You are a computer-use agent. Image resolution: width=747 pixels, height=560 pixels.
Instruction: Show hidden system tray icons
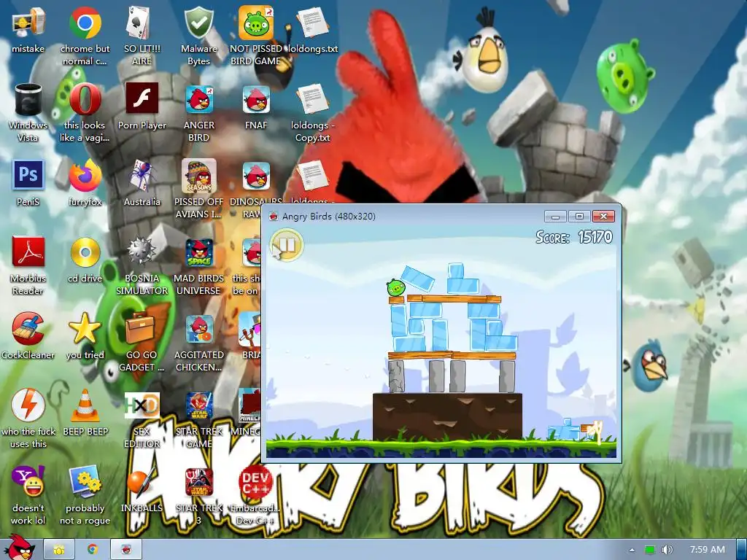[632, 550]
